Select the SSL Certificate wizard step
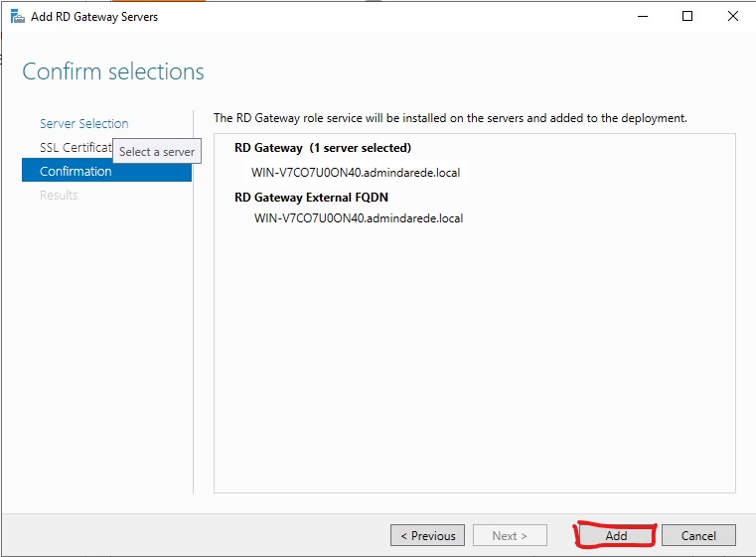The image size is (756, 557). pyautogui.click(x=76, y=147)
